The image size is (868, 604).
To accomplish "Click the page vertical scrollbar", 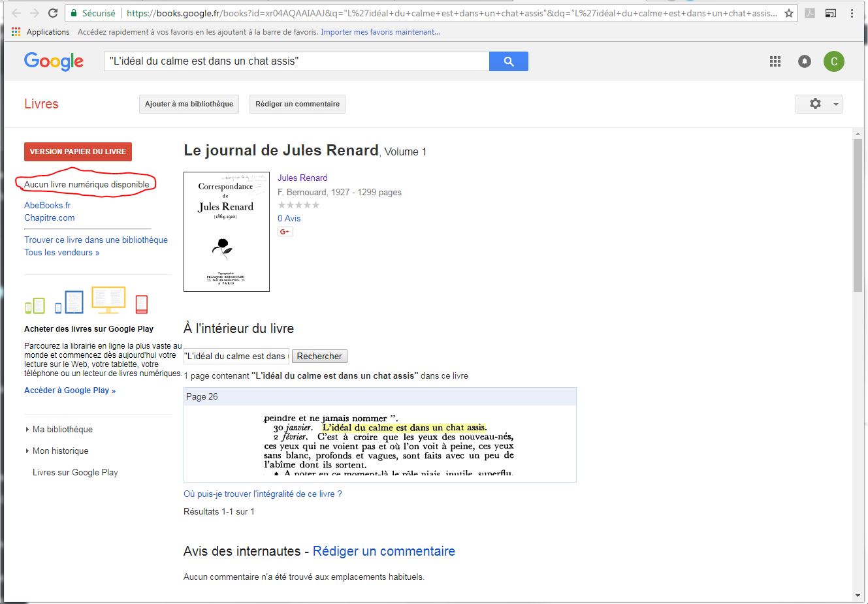I will 858,215.
